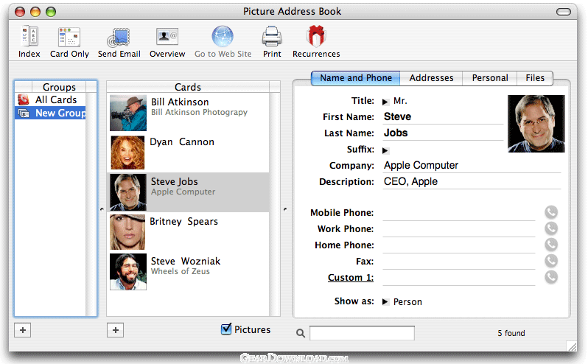Expand the Title disclosure triangle
Image resolution: width=588 pixels, height=364 pixels.
tap(385, 102)
